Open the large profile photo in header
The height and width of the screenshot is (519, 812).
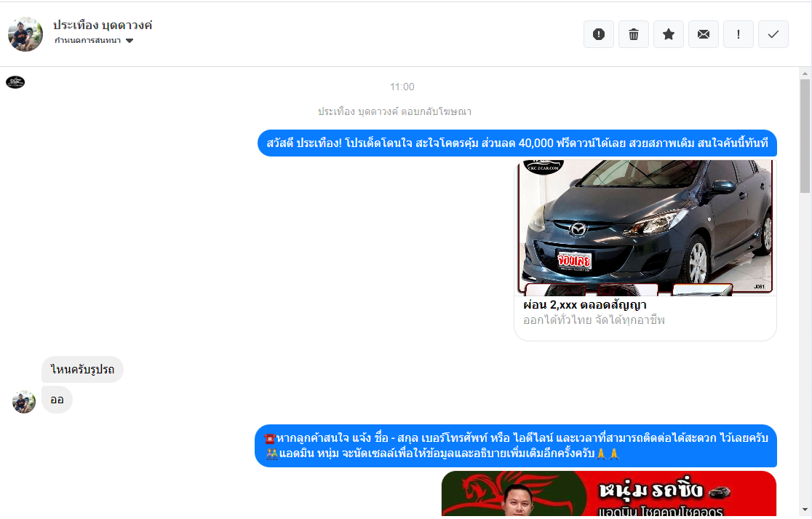click(x=25, y=34)
